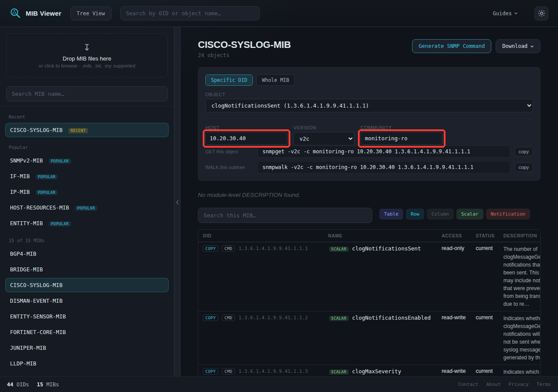Expand the Guides menu

point(505,14)
